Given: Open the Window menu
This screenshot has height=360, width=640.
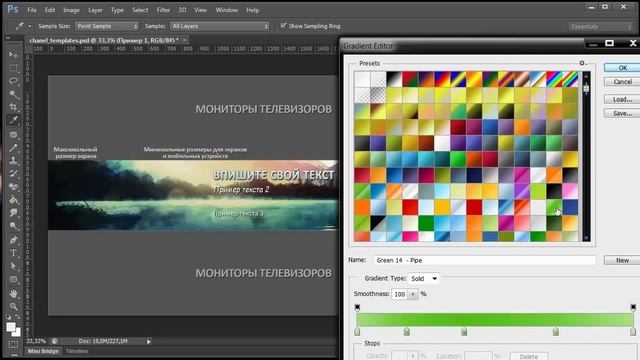Looking at the screenshot, I should (227, 10).
